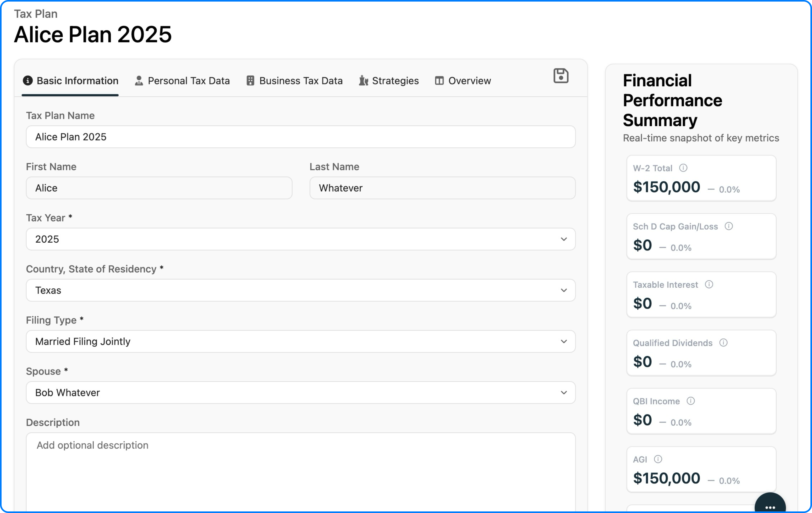Click the Alice Plan 2025 page heading
The height and width of the screenshot is (513, 812).
tap(93, 34)
